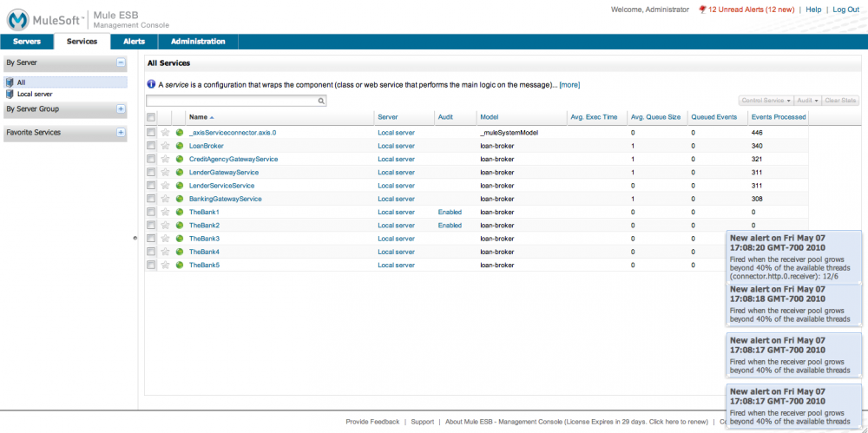Go to the Administration tab
This screenshot has width=868, height=433.
coord(198,42)
